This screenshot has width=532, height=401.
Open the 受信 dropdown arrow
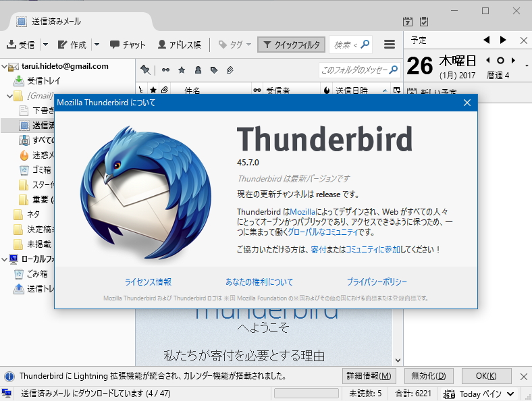click(x=45, y=45)
